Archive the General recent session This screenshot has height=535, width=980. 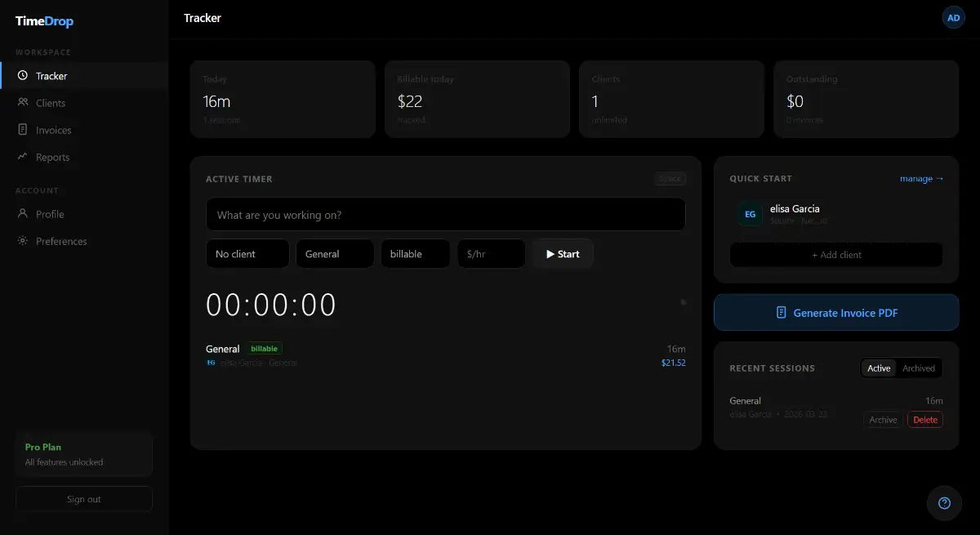883,420
